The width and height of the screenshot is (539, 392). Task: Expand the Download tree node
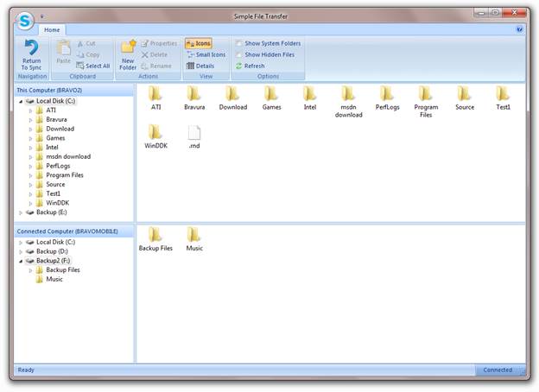30,130
